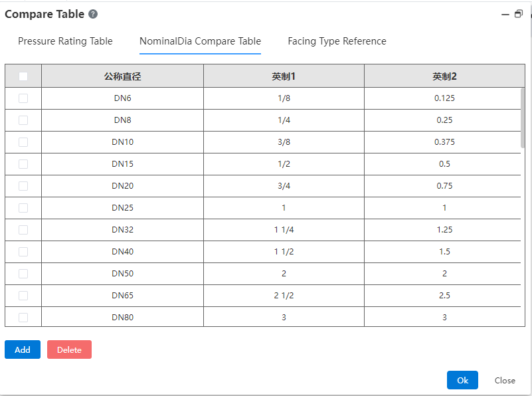Screen dimensions: 532x396
Task: Select the DN25 cell
Action: [x=122, y=208]
